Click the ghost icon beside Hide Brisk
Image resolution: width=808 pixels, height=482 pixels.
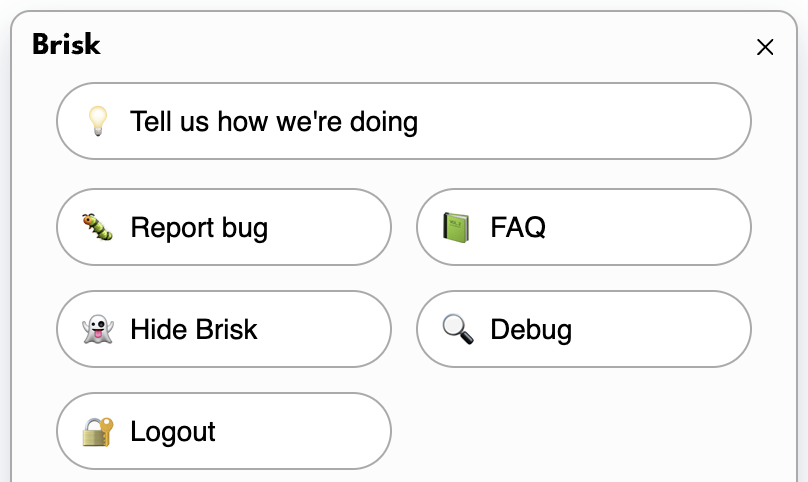[97, 329]
